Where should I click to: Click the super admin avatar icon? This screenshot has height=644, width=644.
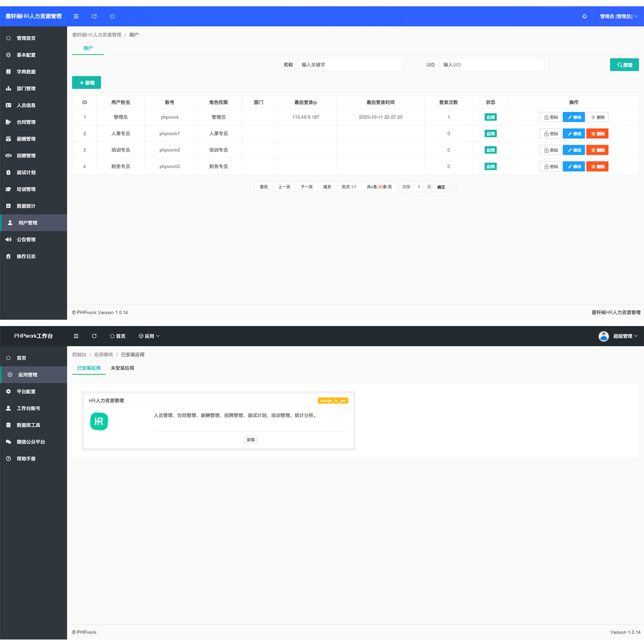pyautogui.click(x=603, y=336)
